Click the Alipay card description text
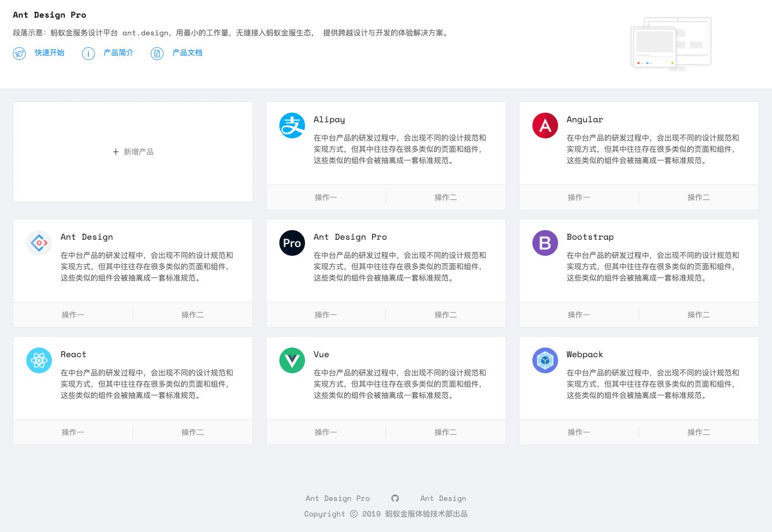The height and width of the screenshot is (532, 772). click(x=400, y=149)
